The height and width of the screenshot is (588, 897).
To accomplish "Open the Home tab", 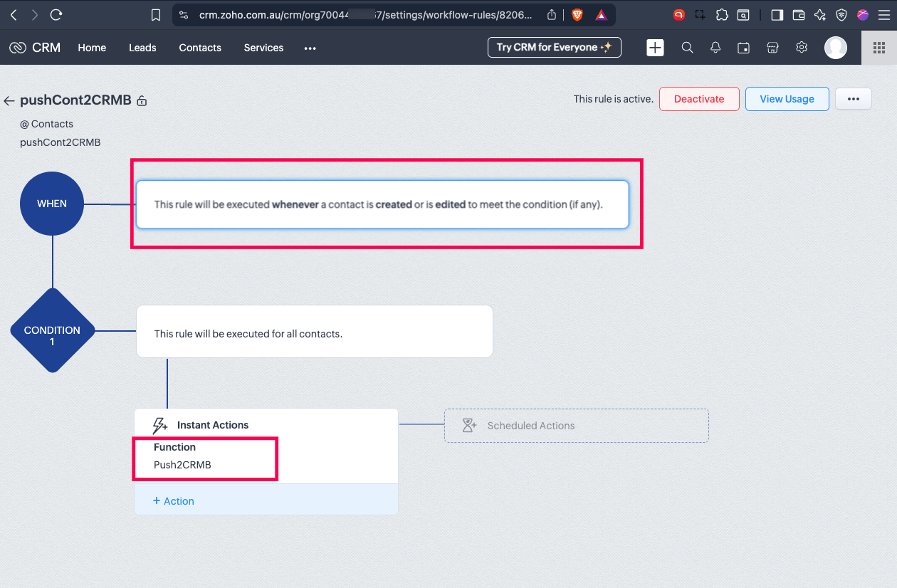I will point(92,48).
